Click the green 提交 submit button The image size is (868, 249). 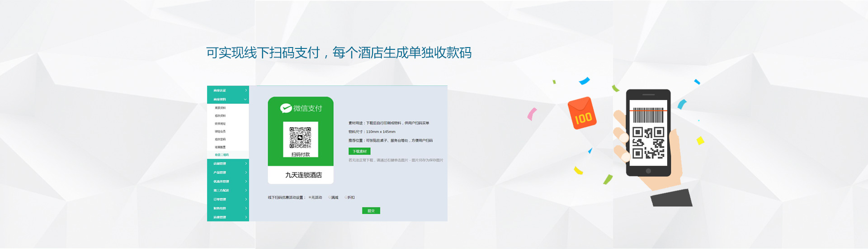371,211
